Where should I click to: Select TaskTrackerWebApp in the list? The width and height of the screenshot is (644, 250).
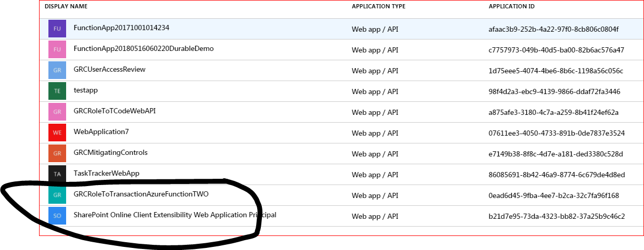point(106,173)
